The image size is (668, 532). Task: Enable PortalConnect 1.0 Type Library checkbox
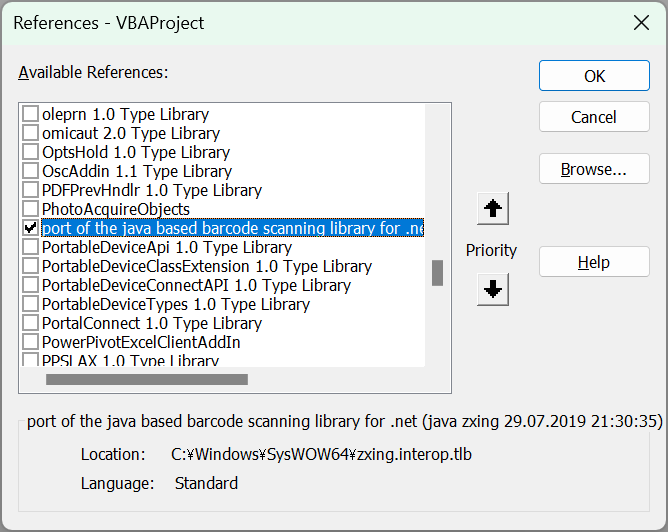click(x=30, y=323)
